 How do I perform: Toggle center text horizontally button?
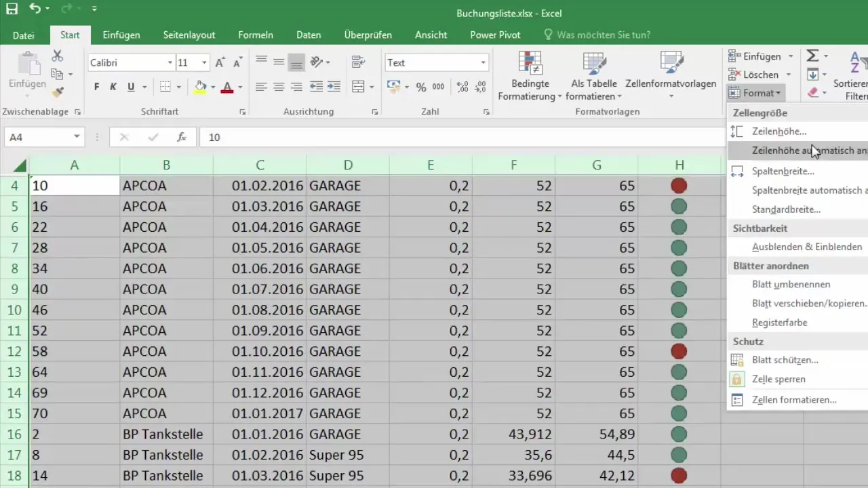(x=279, y=87)
